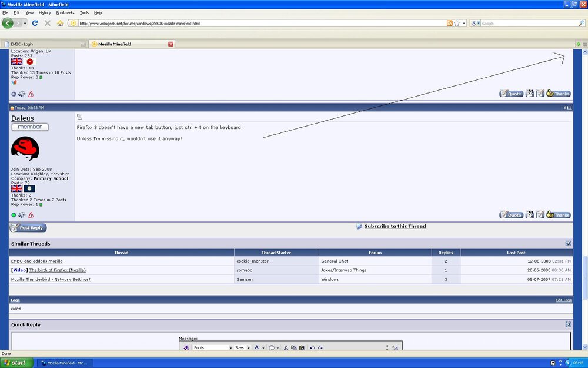Viewport: 588px width, 368px height.
Task: Quote Daleus's post #11
Action: click(511, 215)
